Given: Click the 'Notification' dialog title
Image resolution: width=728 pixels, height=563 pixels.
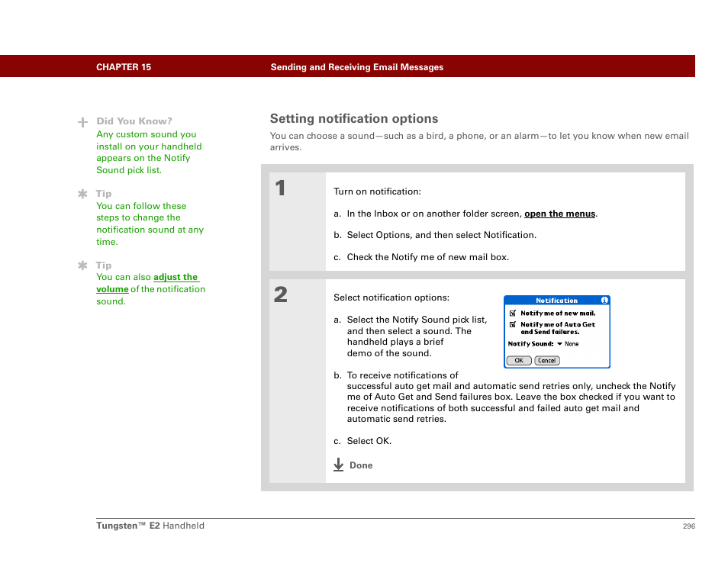Looking at the screenshot, I should (556, 301).
